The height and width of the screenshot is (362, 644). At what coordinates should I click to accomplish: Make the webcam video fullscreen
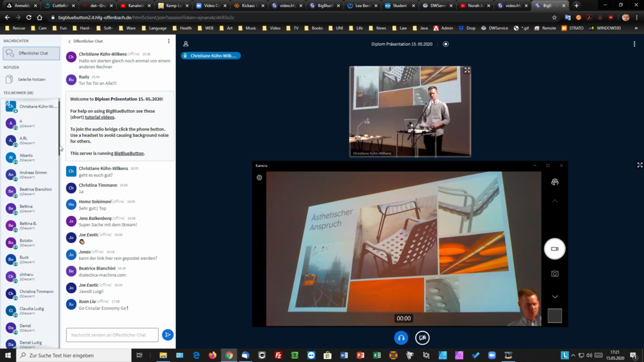(x=467, y=71)
